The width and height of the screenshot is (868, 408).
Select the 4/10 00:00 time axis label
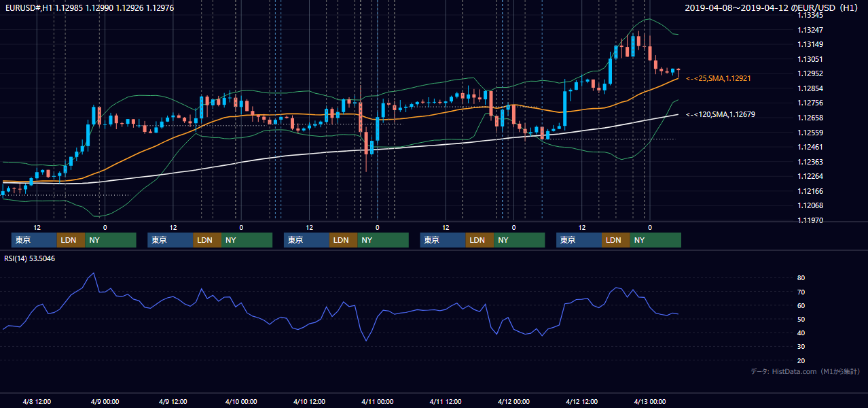[x=240, y=401]
